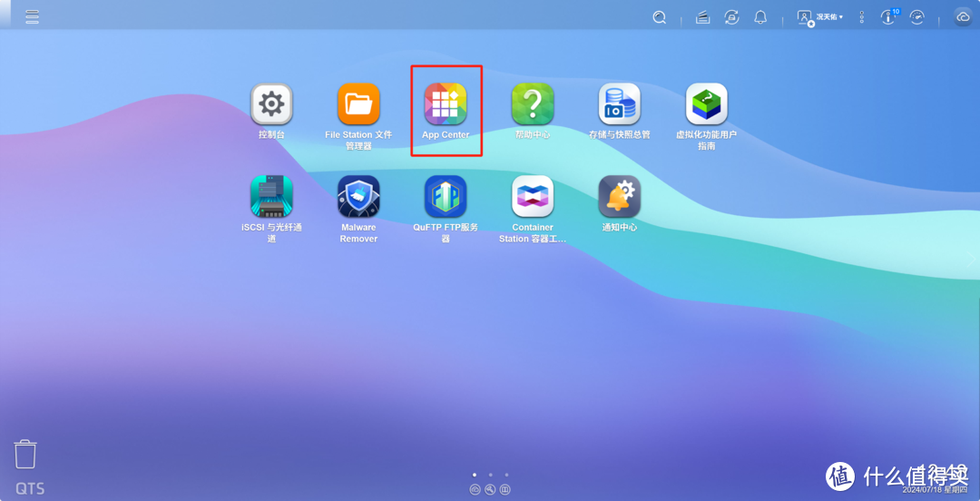Launch Malware Remover
980x501 pixels.
pyautogui.click(x=358, y=196)
